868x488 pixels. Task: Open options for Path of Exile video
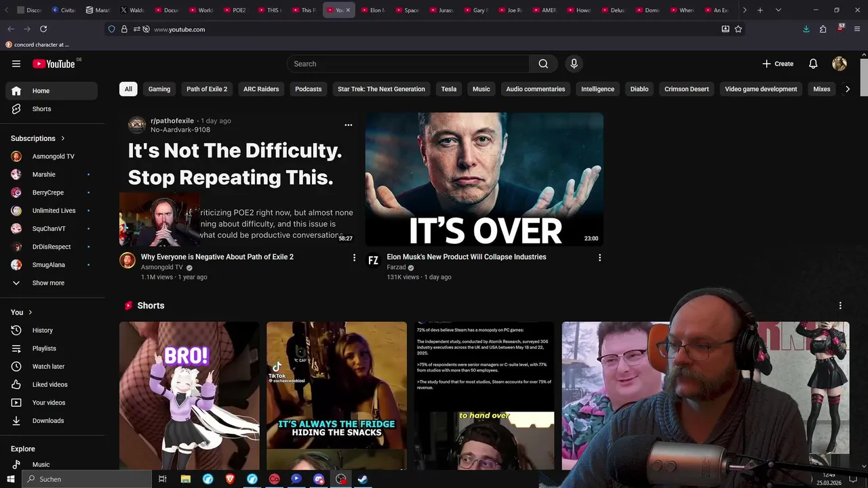pyautogui.click(x=354, y=258)
